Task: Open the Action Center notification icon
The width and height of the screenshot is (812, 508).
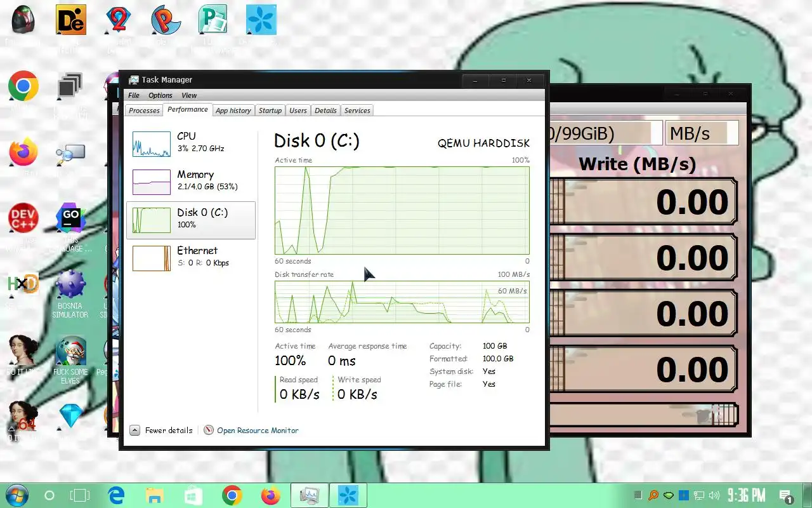Action: click(785, 496)
